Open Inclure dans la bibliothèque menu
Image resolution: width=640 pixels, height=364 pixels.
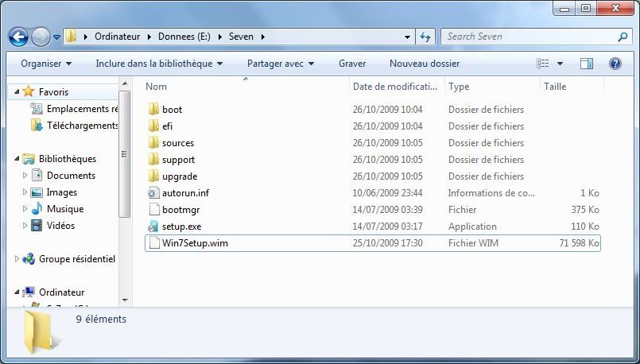click(159, 64)
